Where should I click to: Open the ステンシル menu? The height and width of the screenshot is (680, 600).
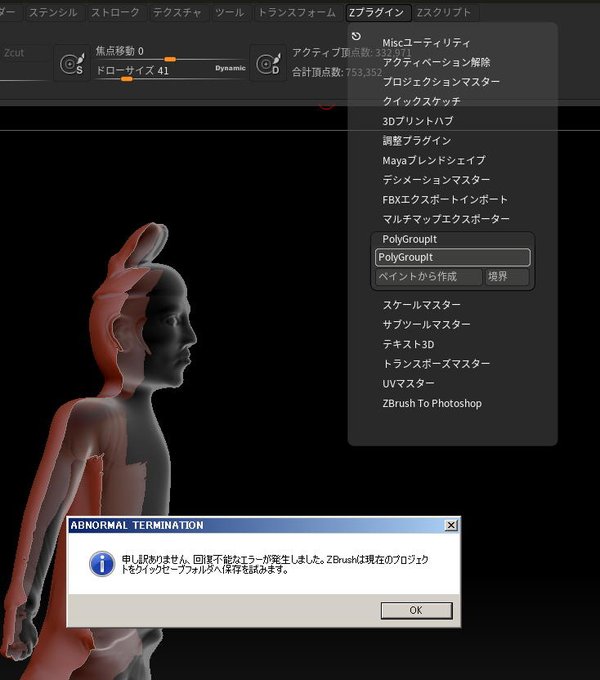pos(53,13)
